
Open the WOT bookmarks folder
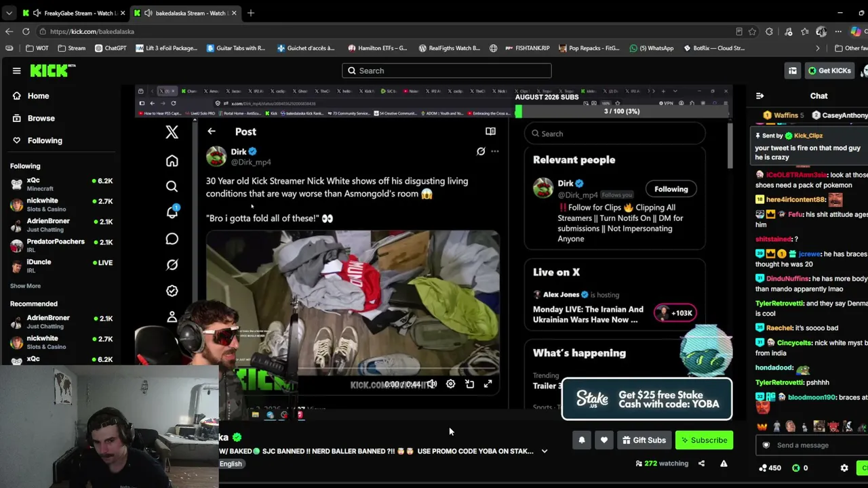(x=37, y=48)
